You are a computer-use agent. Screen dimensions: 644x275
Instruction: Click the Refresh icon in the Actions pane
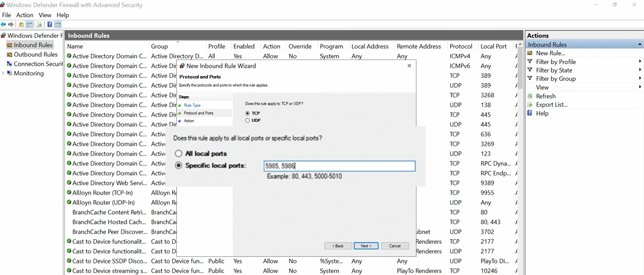coord(530,96)
